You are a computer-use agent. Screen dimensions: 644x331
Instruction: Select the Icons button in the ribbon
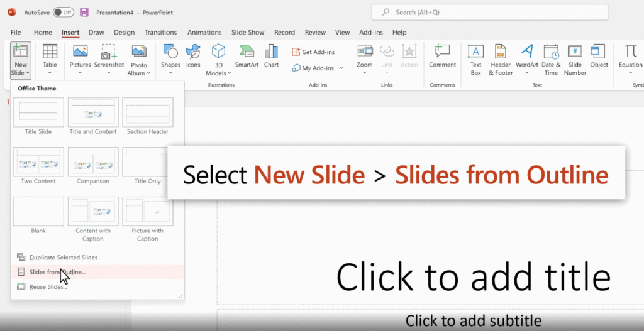pos(193,57)
